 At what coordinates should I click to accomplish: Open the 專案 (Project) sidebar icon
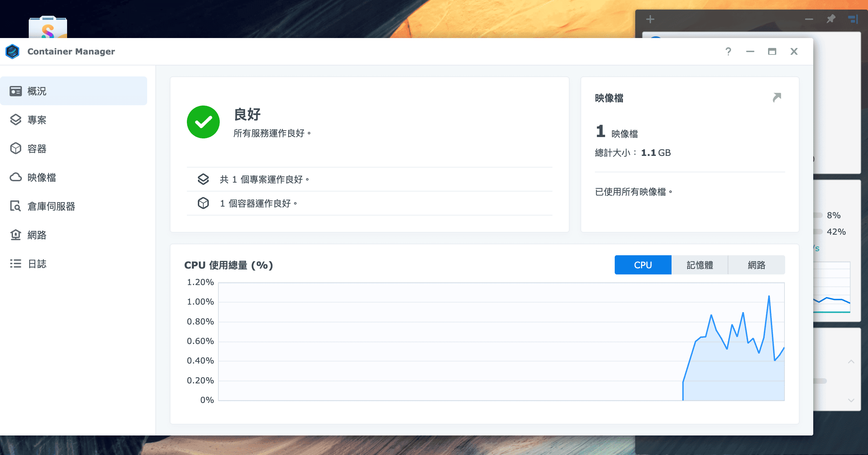click(x=16, y=120)
